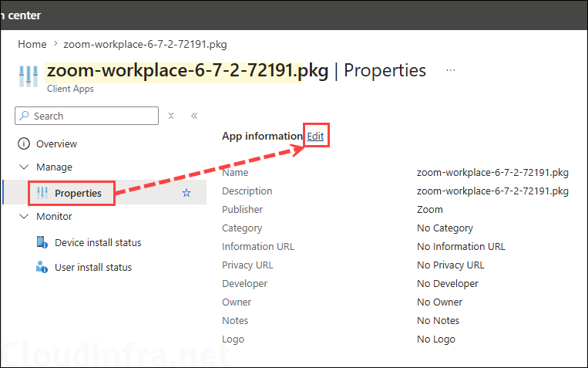Collapse the Monitor section chevron

coord(24,216)
